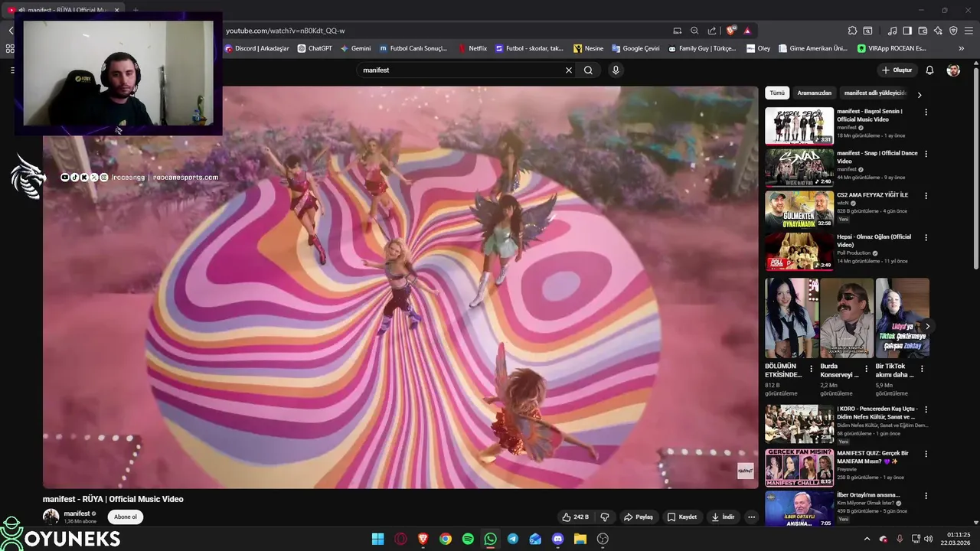Select the manifest adlı yükleyiciden chip

[874, 93]
